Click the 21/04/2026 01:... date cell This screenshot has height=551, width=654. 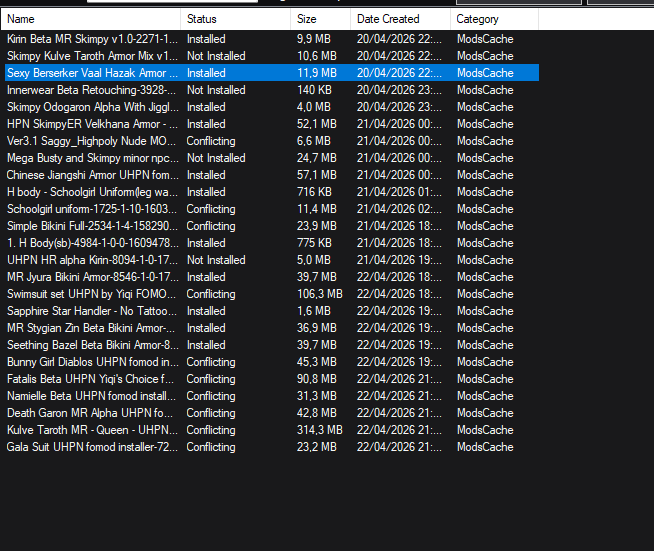(399, 192)
